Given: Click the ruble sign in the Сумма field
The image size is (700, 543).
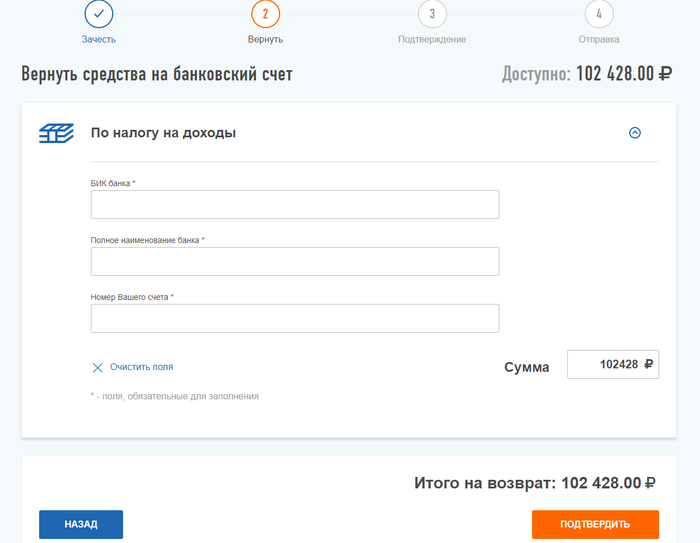Looking at the screenshot, I should 648,365.
